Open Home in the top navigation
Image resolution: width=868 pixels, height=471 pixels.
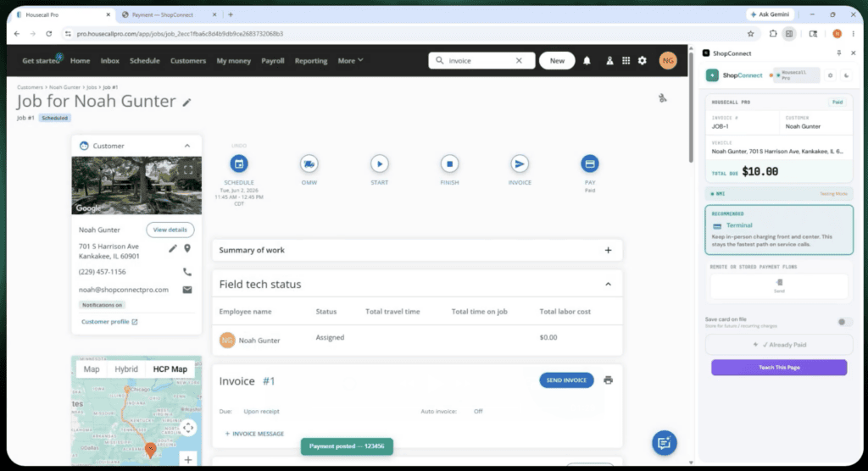[x=80, y=61]
